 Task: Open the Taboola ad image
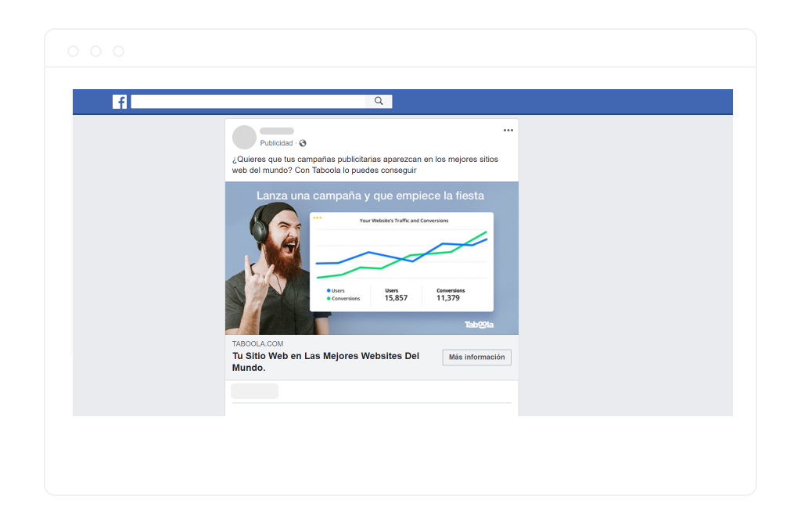(x=372, y=258)
